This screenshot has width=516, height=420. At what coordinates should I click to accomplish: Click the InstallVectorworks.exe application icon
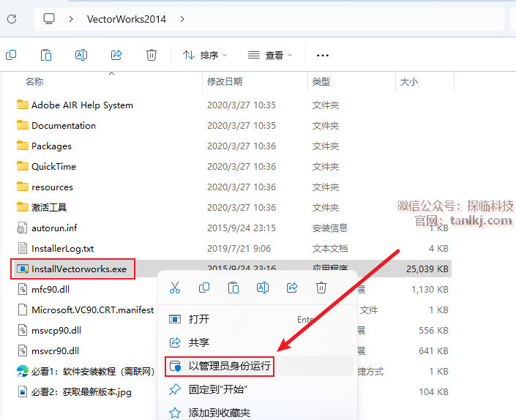[x=23, y=269]
